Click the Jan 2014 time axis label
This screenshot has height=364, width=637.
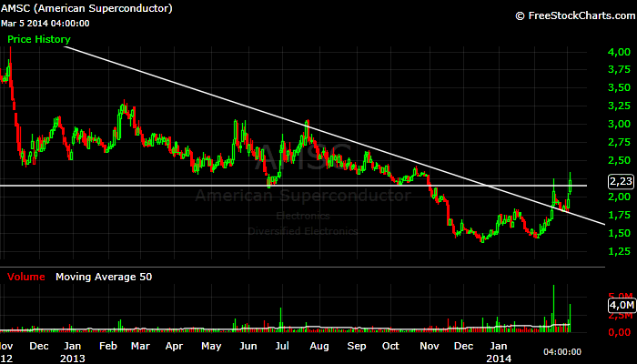[499, 352]
